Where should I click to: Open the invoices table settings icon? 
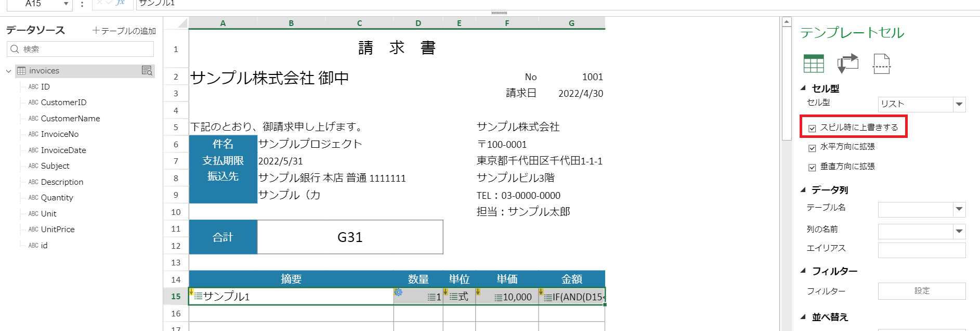(x=147, y=71)
